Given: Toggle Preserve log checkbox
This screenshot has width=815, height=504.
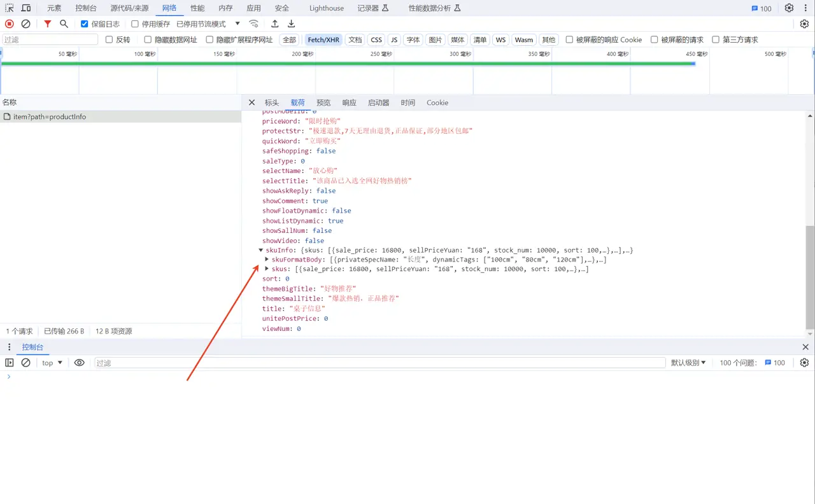Looking at the screenshot, I should click(84, 24).
